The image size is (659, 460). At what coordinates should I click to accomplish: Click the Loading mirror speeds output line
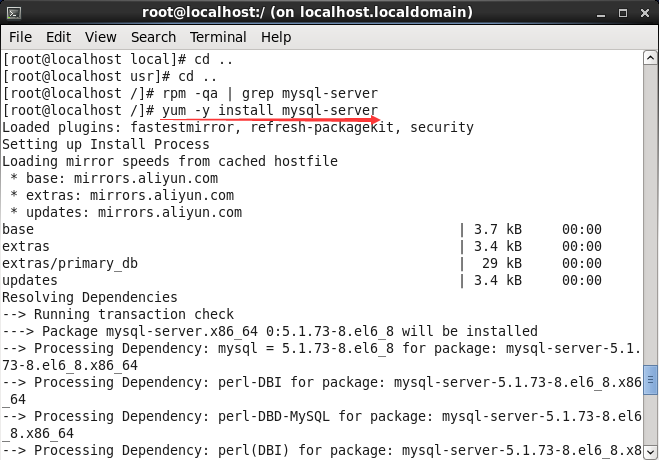coord(170,161)
